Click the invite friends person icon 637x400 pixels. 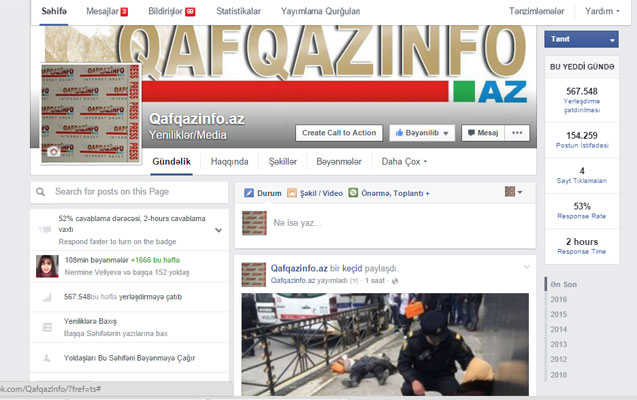click(x=47, y=358)
